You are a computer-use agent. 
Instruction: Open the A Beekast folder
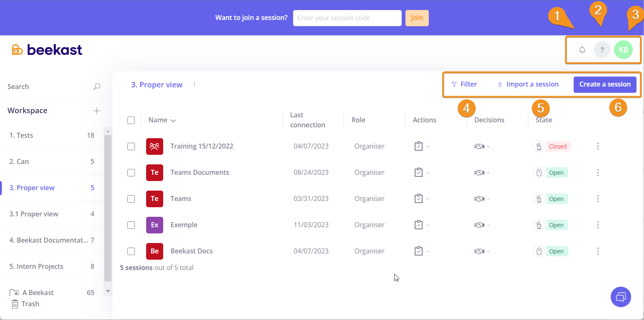click(x=52, y=293)
